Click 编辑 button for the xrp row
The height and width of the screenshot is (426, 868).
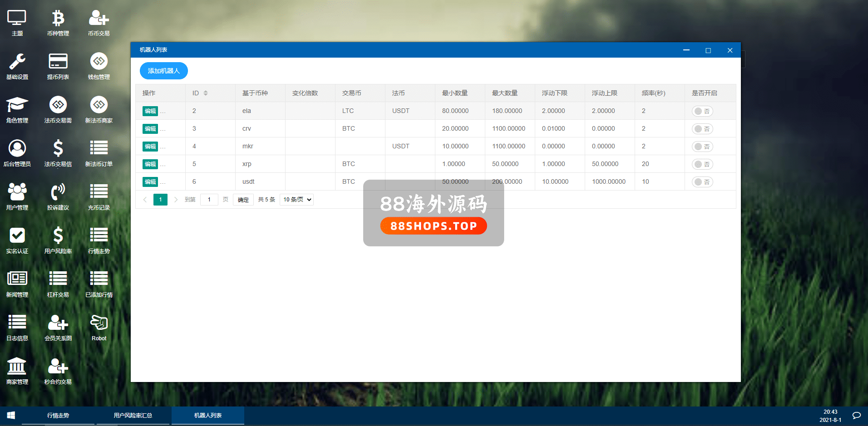click(x=150, y=164)
